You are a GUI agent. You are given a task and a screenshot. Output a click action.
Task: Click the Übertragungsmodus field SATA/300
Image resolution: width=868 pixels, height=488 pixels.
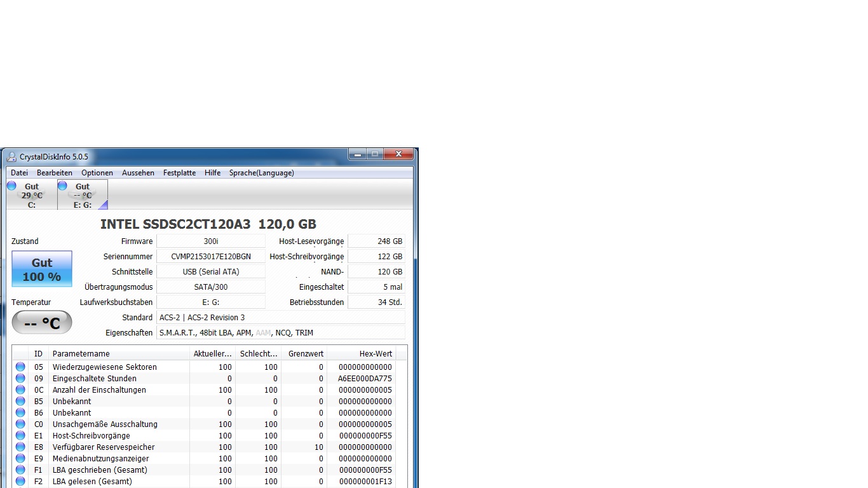211,287
